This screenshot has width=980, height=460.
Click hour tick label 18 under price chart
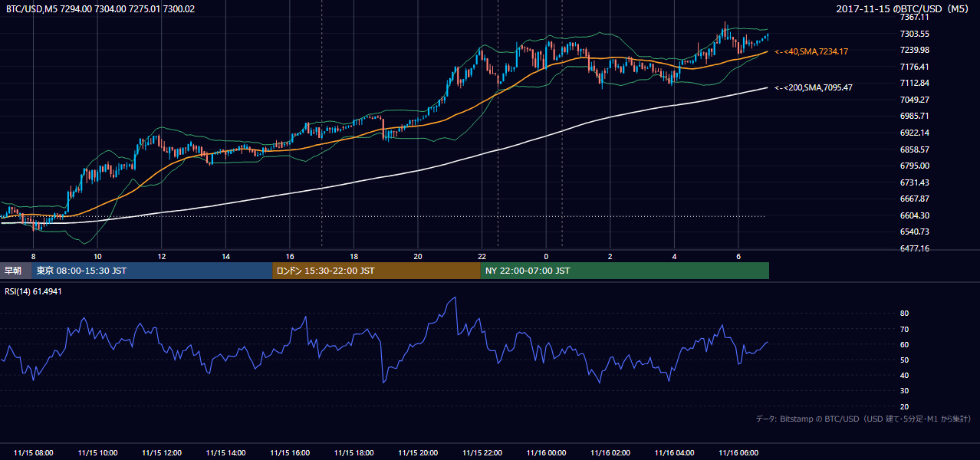coord(354,256)
